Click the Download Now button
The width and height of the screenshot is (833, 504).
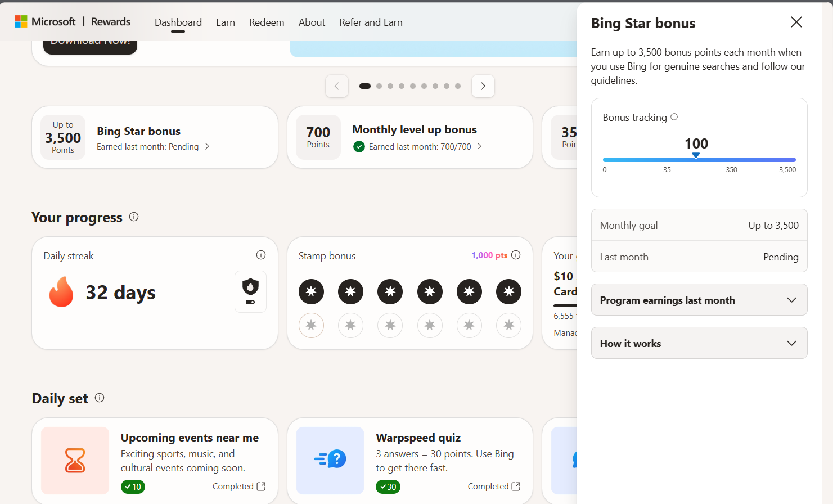pos(90,46)
